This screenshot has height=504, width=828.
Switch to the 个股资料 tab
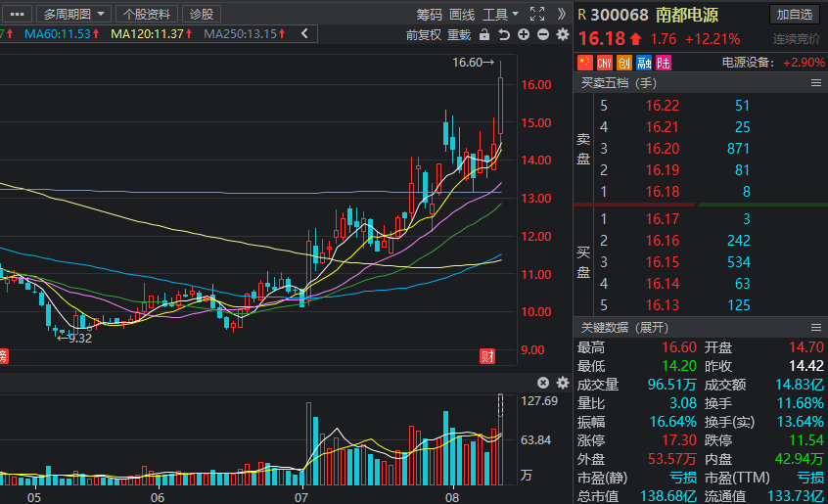[147, 14]
